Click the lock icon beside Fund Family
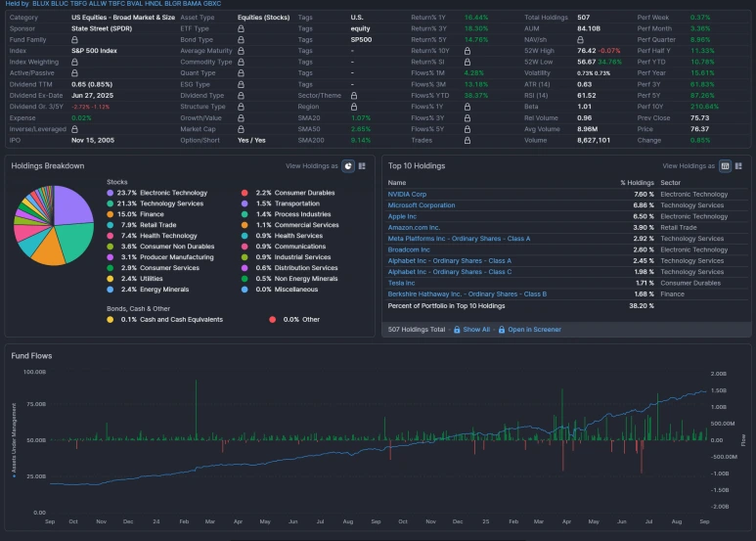Viewport: 756px width, 541px height. [74, 39]
